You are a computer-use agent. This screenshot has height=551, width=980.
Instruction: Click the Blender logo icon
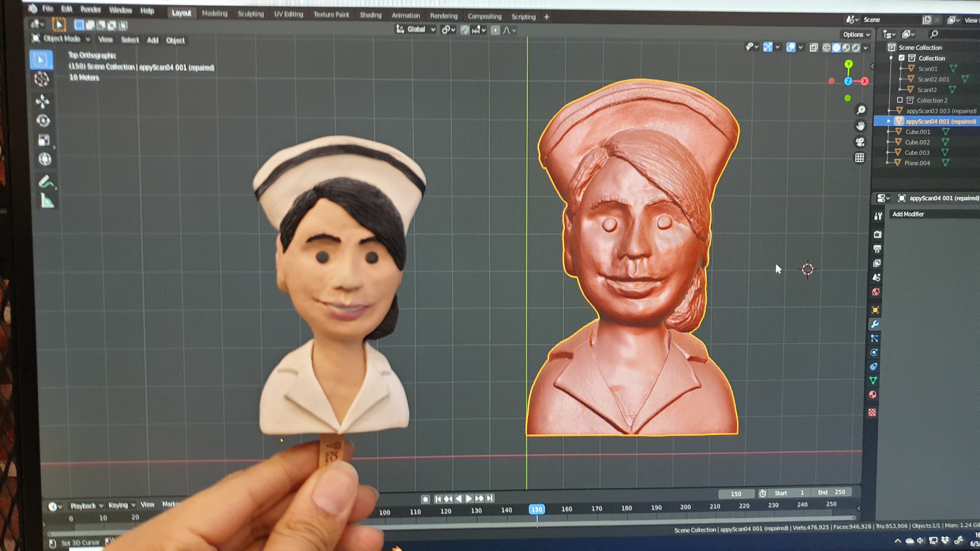pyautogui.click(x=33, y=8)
